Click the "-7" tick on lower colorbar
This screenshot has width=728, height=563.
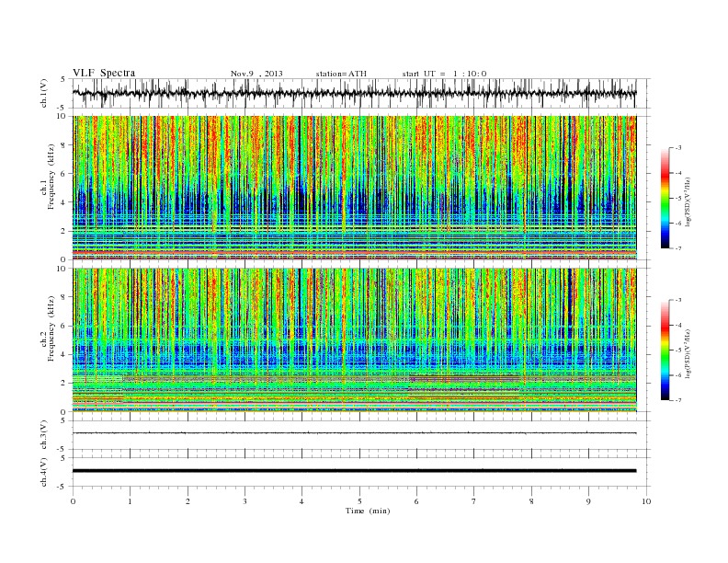pos(678,400)
